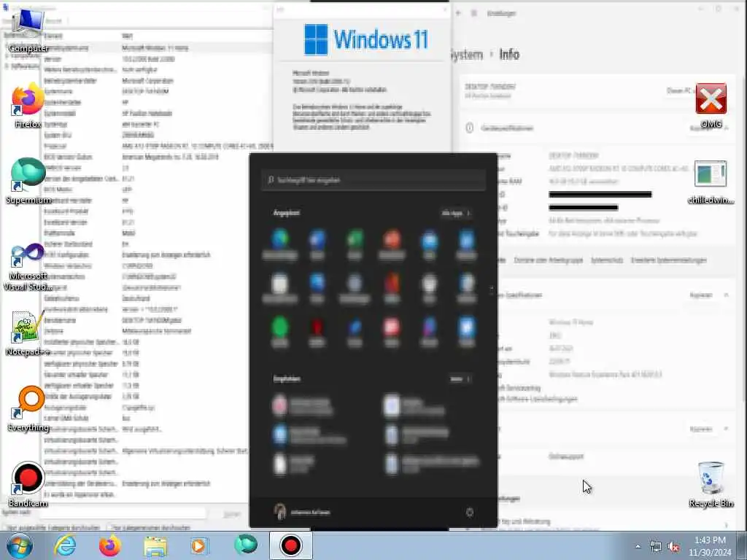Select the Bandicam desktop shortcut

(x=28, y=485)
